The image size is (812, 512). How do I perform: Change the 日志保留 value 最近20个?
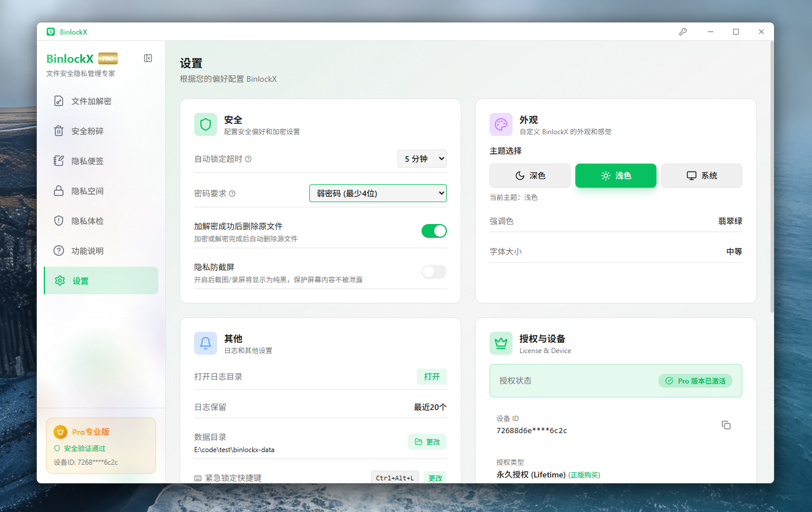[x=430, y=407]
